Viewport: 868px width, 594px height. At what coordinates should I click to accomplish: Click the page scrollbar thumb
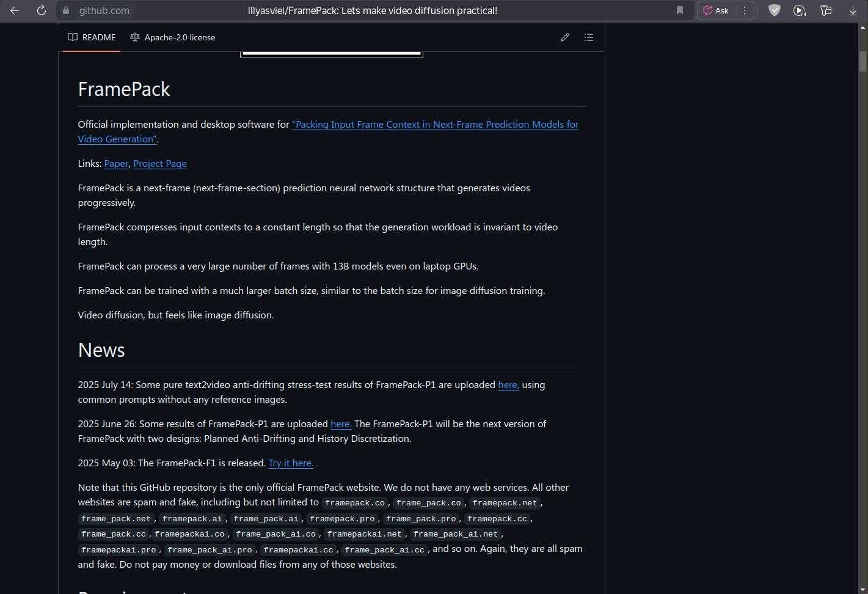pyautogui.click(x=863, y=61)
